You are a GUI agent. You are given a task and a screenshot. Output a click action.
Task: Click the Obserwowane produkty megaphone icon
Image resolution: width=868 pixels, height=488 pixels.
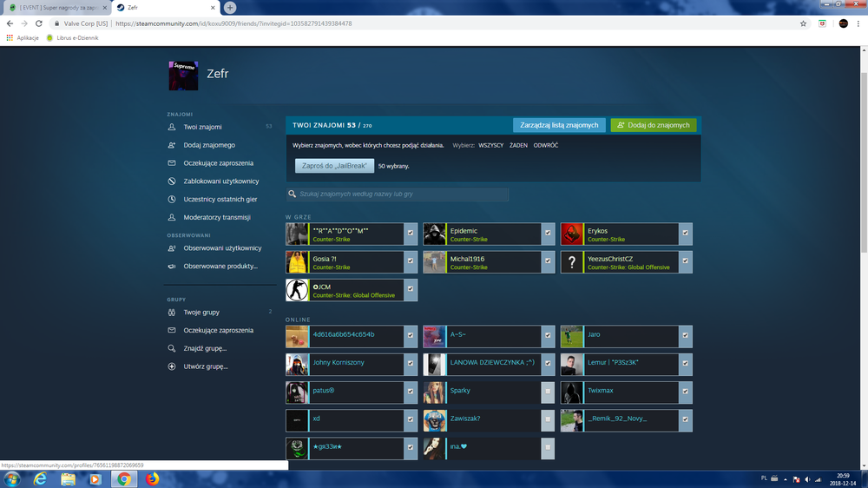172,267
